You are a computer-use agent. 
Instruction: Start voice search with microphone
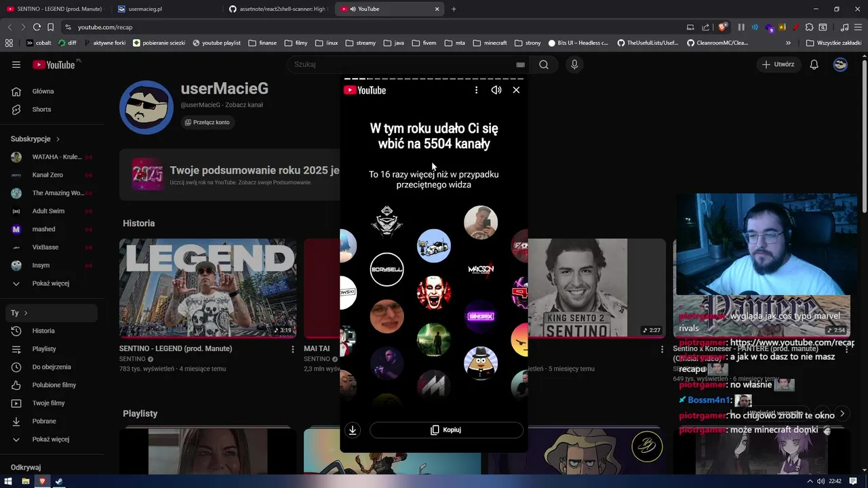(x=574, y=64)
